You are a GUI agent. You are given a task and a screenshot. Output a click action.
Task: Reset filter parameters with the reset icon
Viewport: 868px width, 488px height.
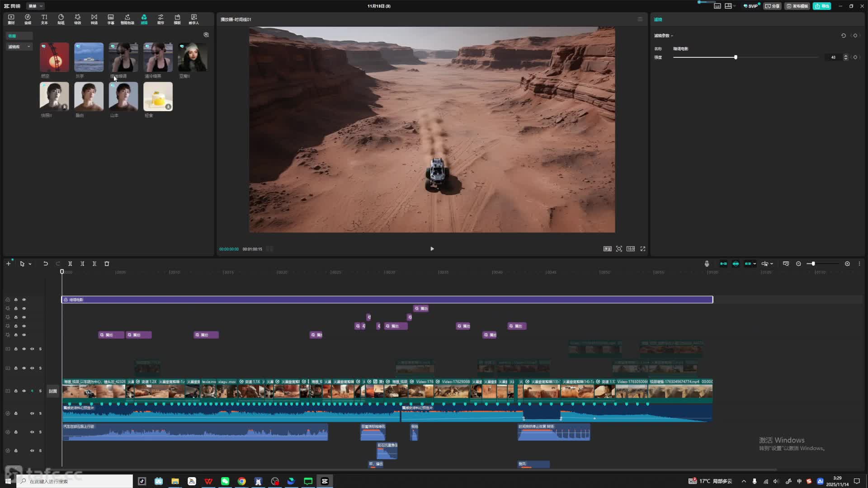tap(843, 36)
